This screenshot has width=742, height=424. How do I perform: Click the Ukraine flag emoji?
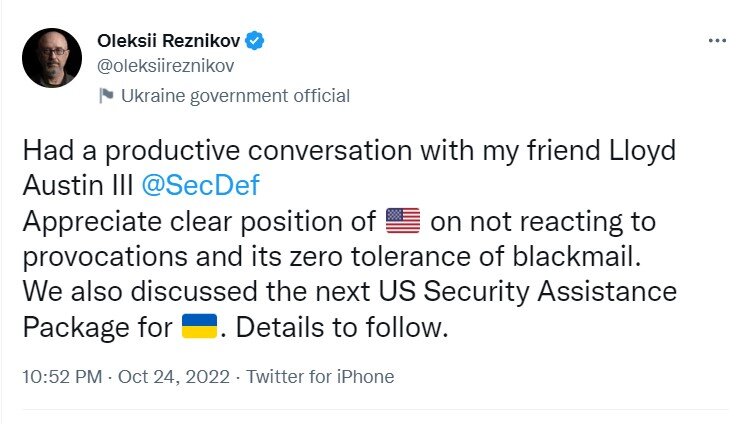point(200,328)
